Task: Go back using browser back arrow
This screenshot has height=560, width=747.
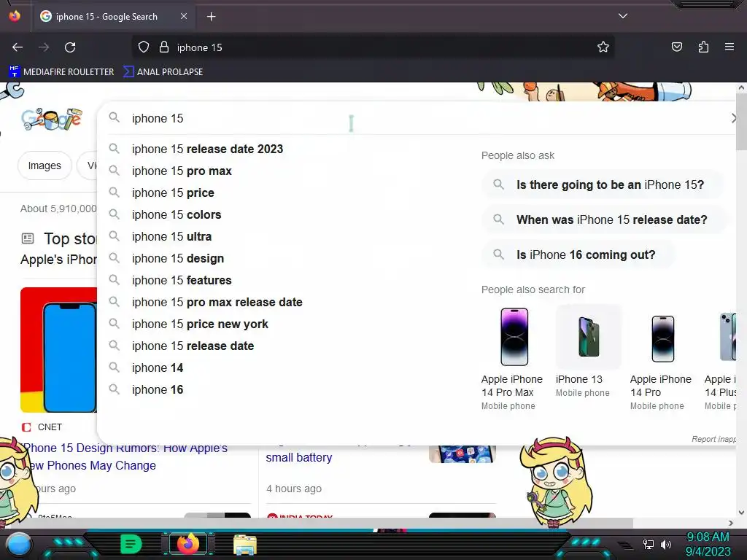Action: (x=18, y=47)
